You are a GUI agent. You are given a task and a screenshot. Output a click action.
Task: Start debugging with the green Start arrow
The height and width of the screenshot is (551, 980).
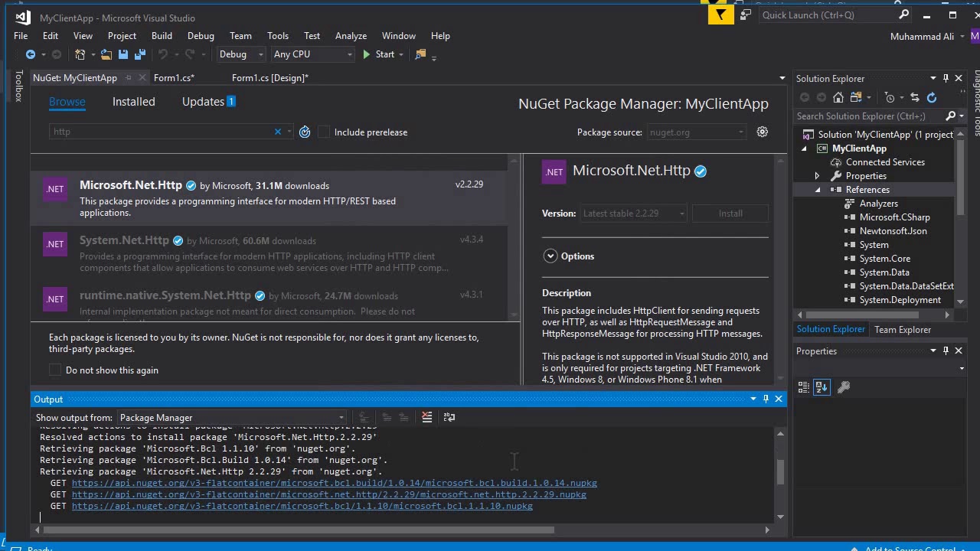[x=378, y=54]
